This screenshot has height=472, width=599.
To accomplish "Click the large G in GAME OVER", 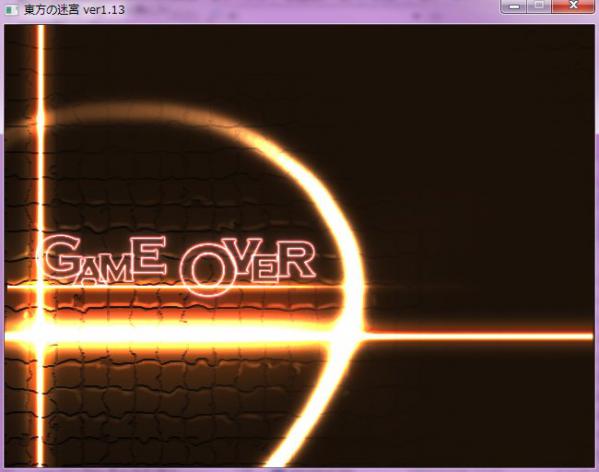I will 62,257.
